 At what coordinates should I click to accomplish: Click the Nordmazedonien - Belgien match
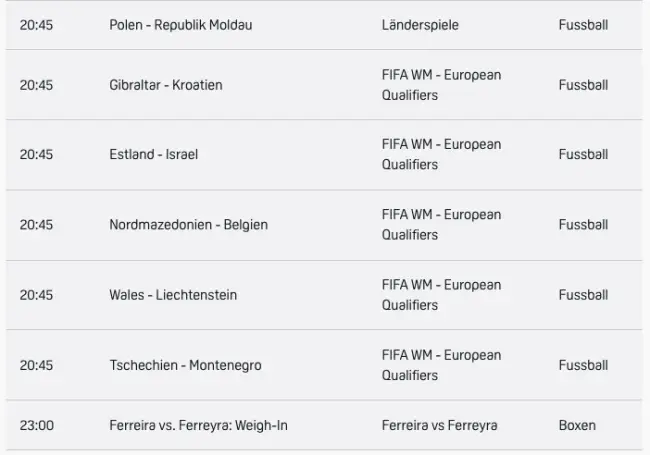click(x=188, y=225)
